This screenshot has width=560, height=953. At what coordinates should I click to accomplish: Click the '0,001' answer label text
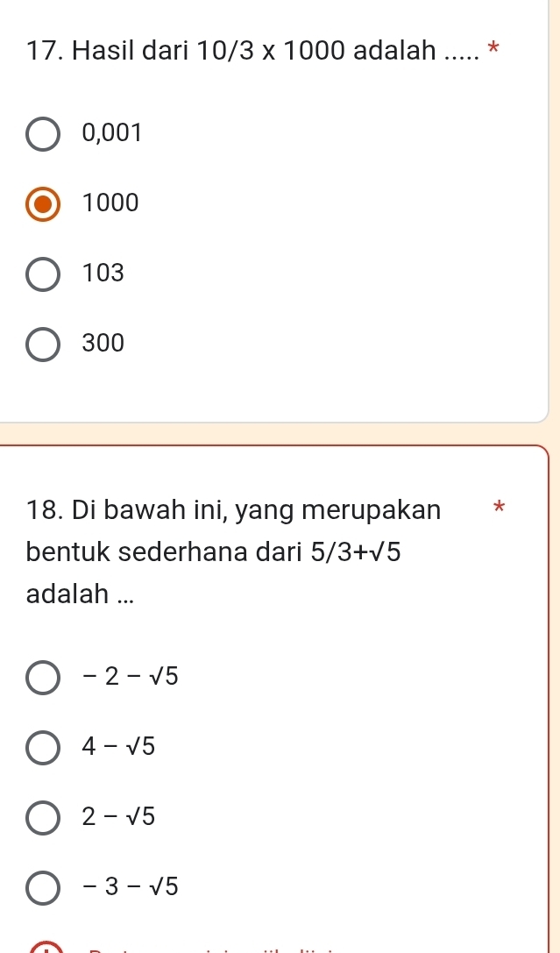[x=112, y=132]
